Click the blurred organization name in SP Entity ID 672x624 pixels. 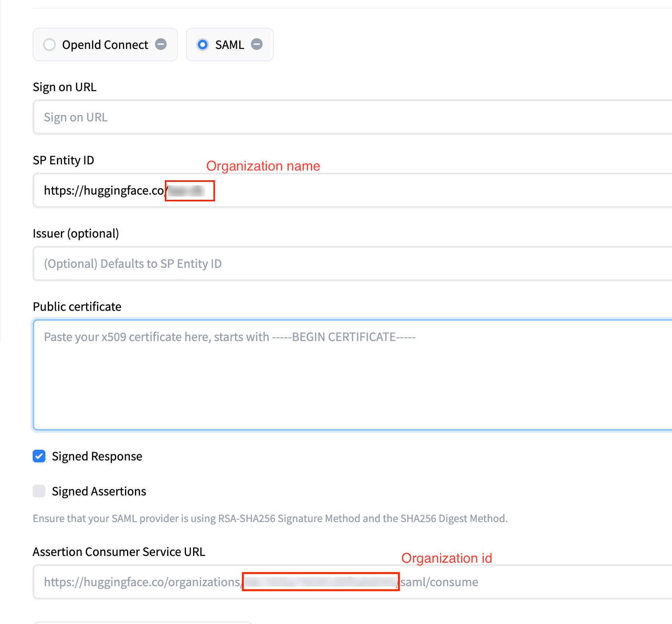tap(186, 191)
